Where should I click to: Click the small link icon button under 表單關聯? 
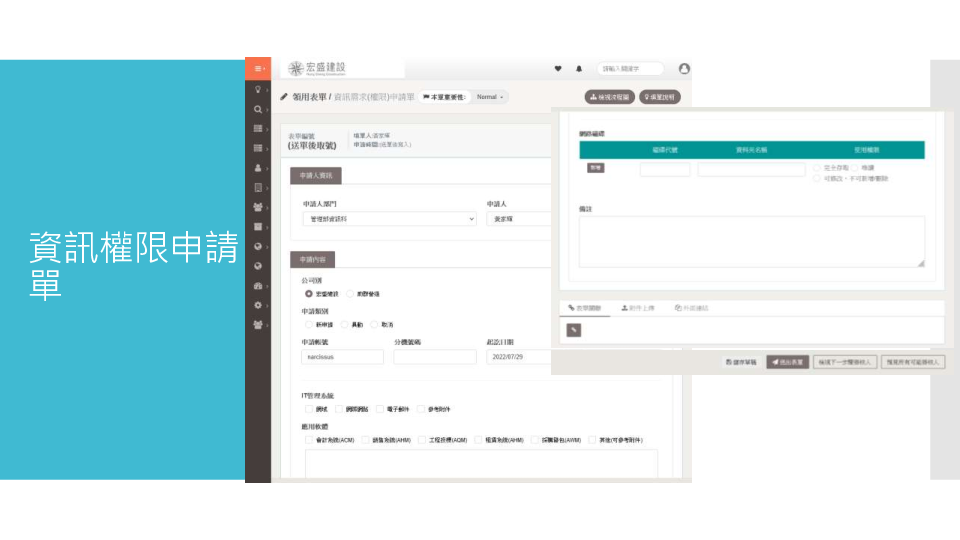pos(574,330)
